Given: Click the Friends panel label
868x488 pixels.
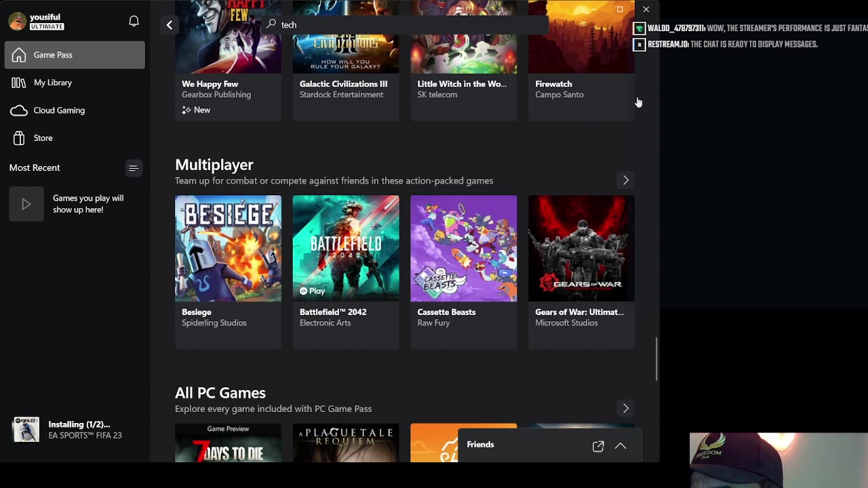Looking at the screenshot, I should (480, 445).
